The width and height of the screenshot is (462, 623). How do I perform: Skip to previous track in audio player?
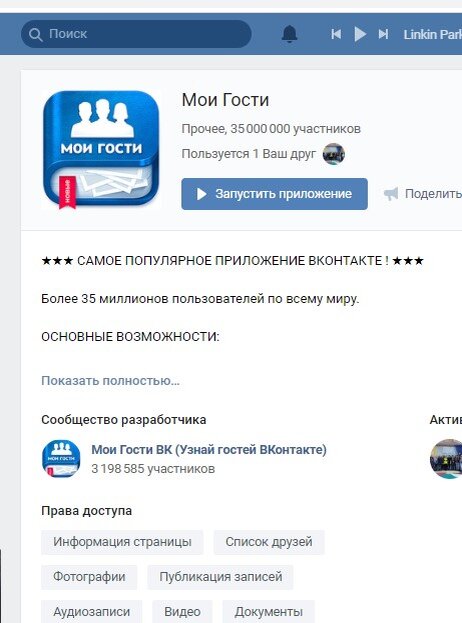336,34
